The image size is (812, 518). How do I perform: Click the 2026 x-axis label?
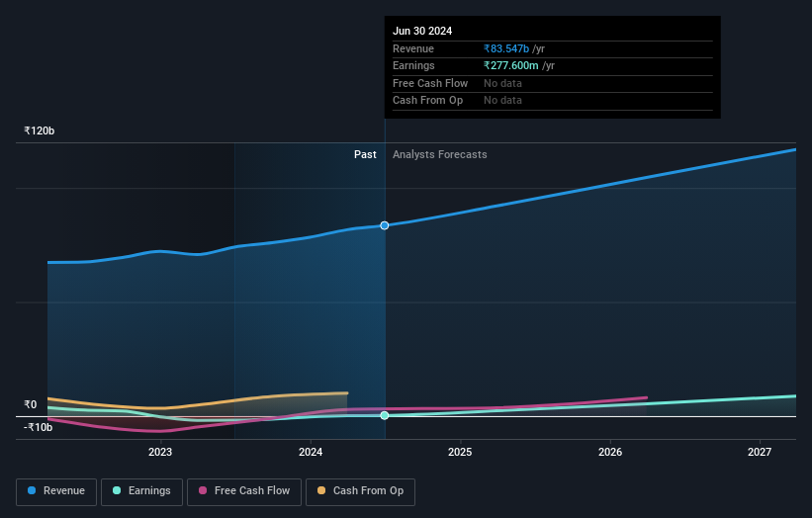[610, 452]
